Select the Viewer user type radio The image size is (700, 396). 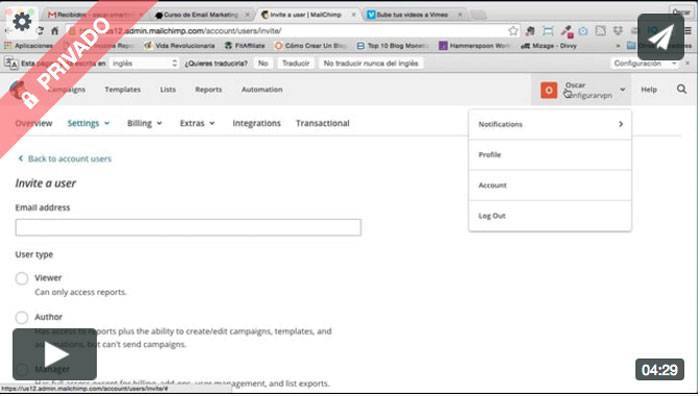pyautogui.click(x=21, y=278)
